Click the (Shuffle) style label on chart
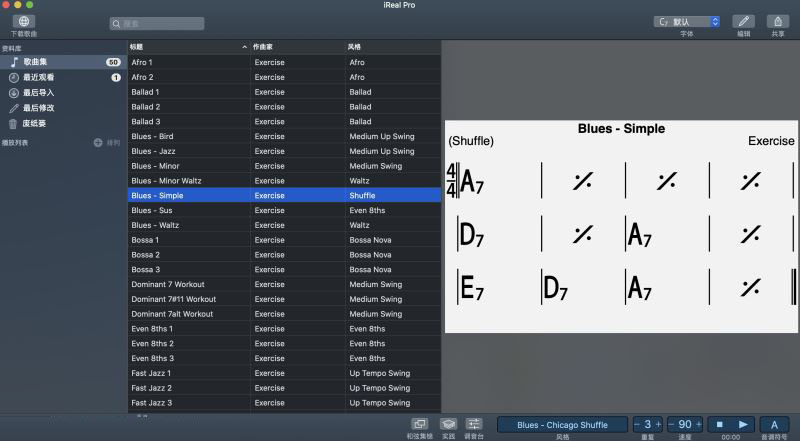This screenshot has width=800, height=441. 471,141
